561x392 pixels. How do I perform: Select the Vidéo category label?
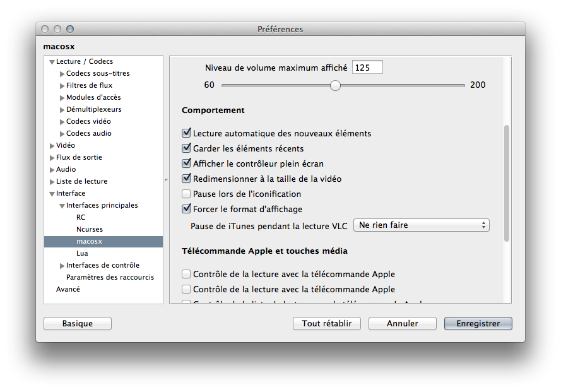click(x=66, y=145)
